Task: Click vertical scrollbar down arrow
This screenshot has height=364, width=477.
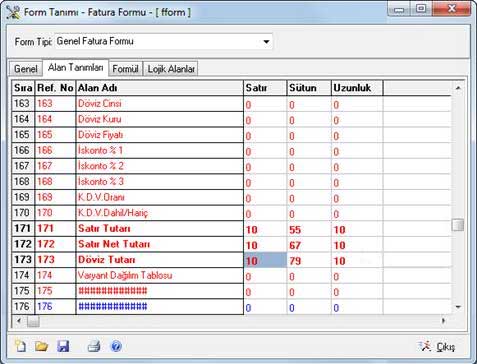Action: pyautogui.click(x=458, y=307)
